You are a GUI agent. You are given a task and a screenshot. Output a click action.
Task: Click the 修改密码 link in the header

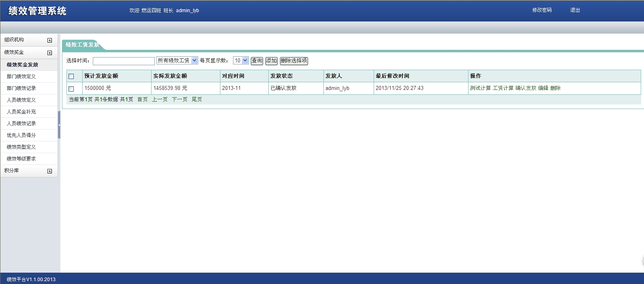[x=542, y=10]
